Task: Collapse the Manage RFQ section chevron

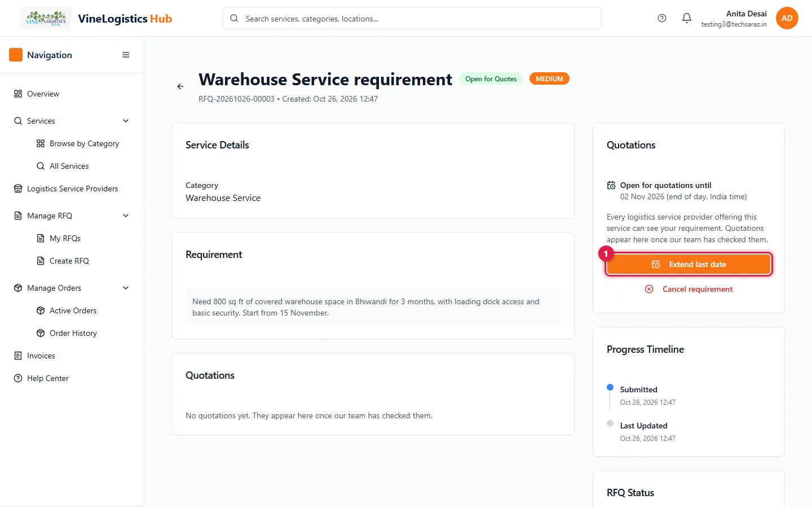Action: [x=126, y=216]
